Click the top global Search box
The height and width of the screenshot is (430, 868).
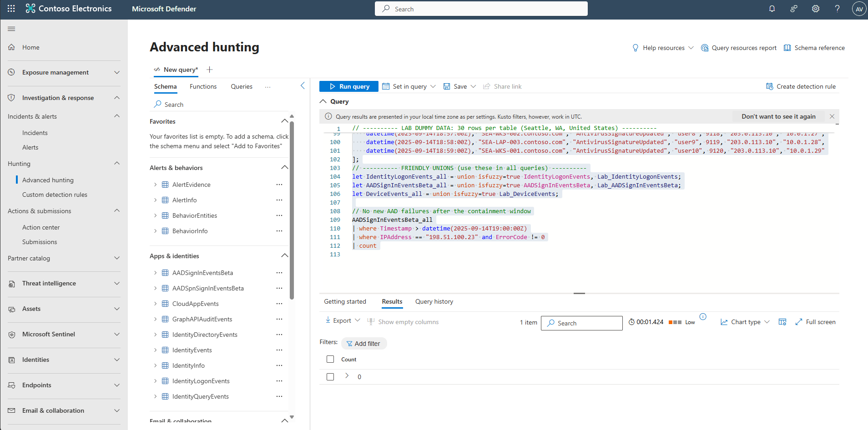(x=481, y=9)
